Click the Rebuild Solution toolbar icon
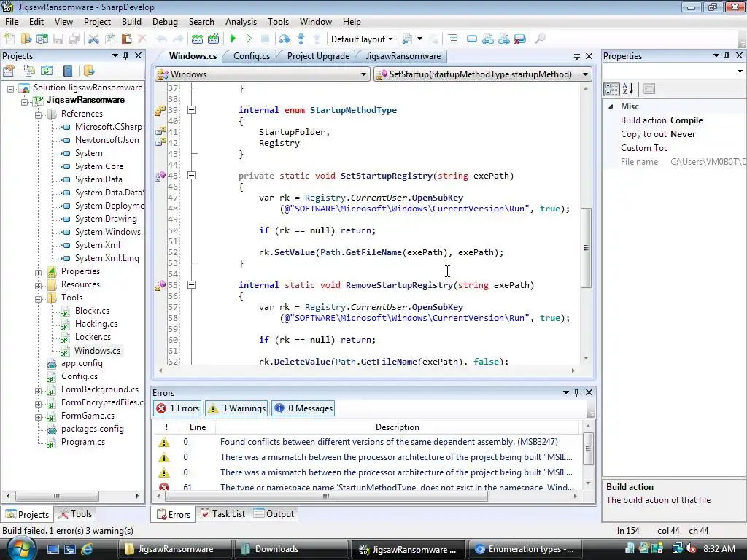The image size is (747, 560). coord(214,39)
